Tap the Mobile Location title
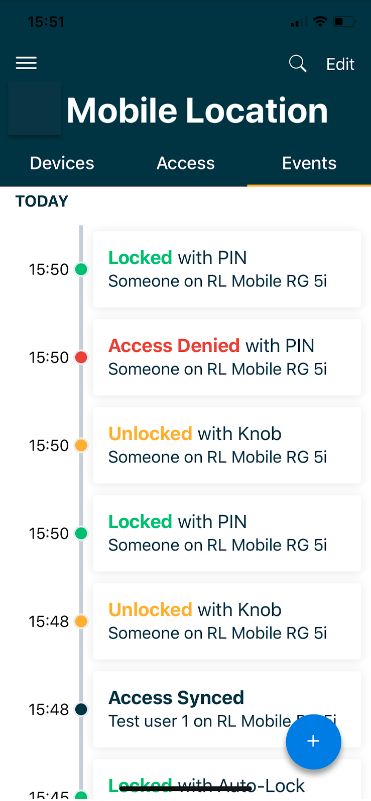Screen dimensions: 371x801 (x=197, y=110)
